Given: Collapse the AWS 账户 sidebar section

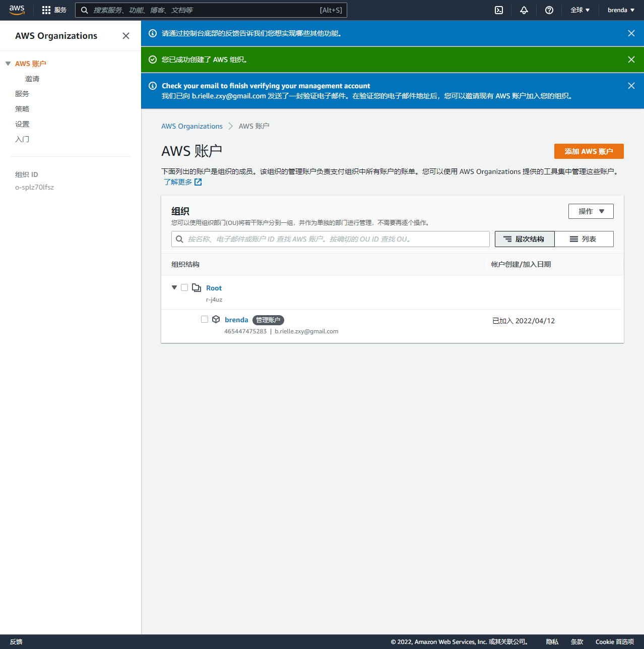Looking at the screenshot, I should (x=8, y=64).
